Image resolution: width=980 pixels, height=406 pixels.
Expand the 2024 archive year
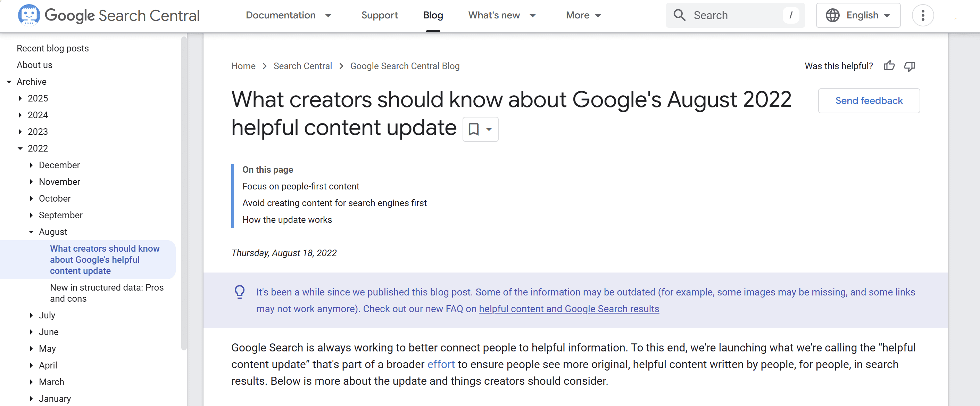pos(20,115)
